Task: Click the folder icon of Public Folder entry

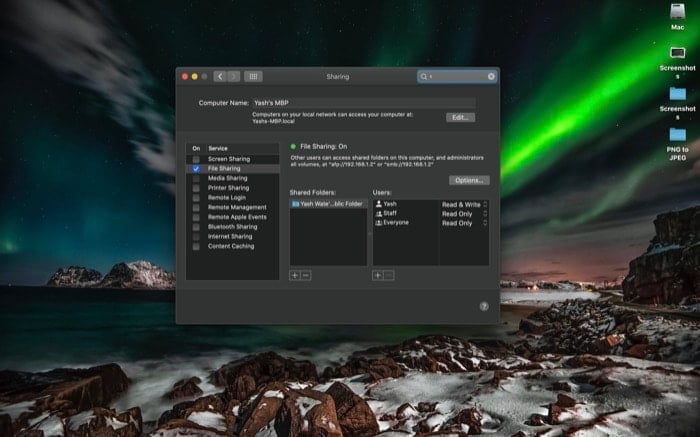Action: tap(295, 204)
